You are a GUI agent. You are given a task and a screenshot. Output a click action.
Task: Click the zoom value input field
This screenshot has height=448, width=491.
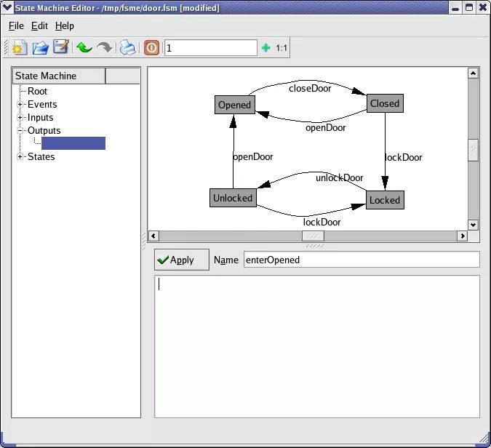tap(211, 48)
